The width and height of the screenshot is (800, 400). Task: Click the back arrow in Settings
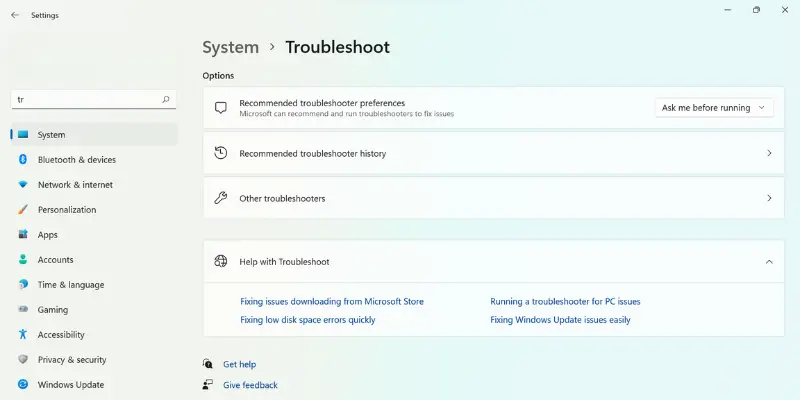[x=15, y=15]
